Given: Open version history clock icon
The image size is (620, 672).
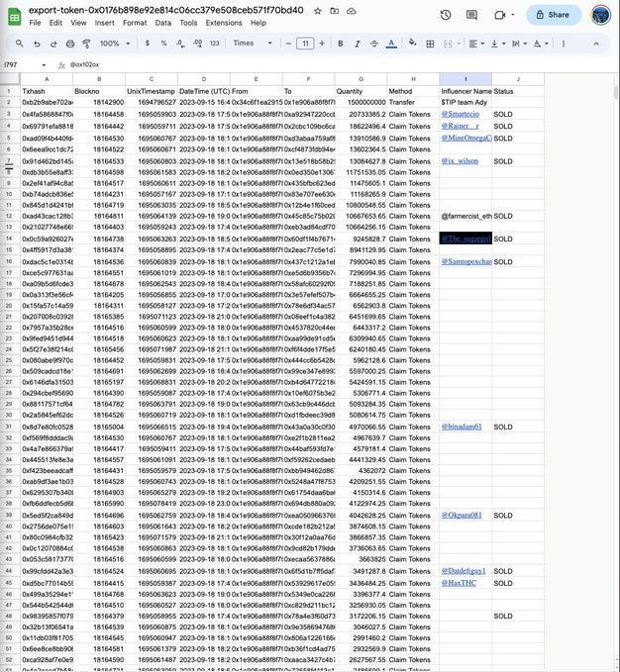Looking at the screenshot, I should point(446,15).
